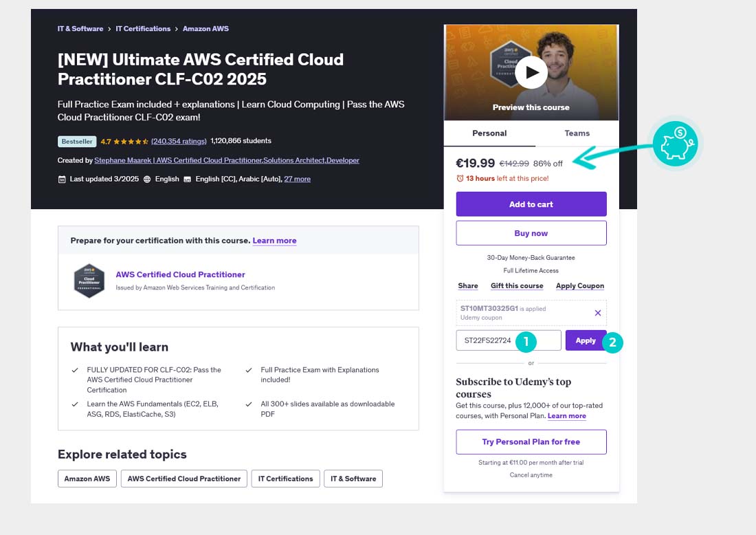756x535 pixels.
Task: Click Add to cart button
Action: coord(531,204)
